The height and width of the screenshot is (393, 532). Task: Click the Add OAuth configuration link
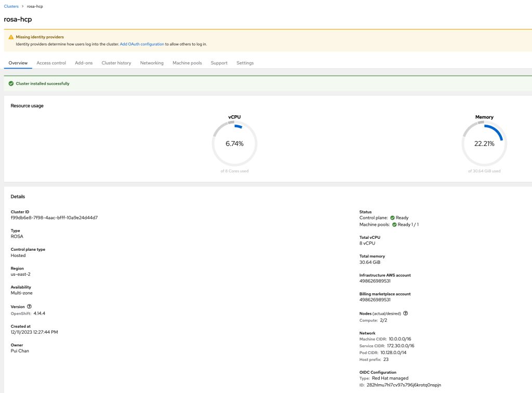142,44
